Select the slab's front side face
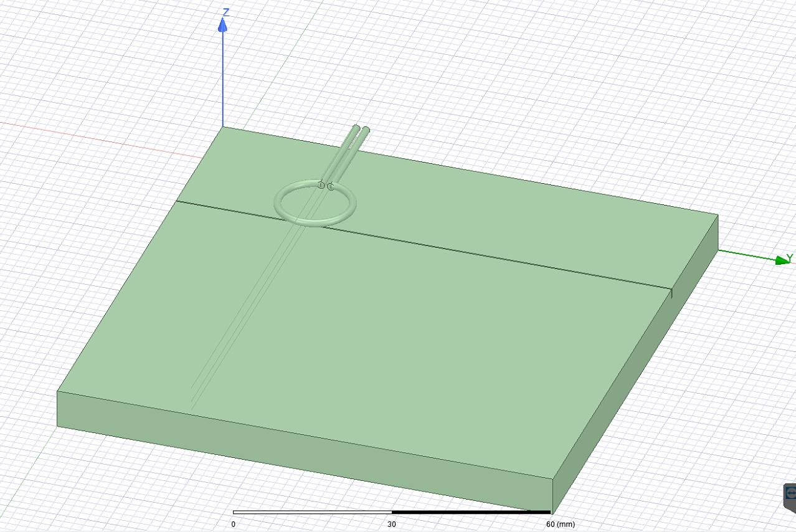Screen dimensions: 796x532 tap(305, 452)
